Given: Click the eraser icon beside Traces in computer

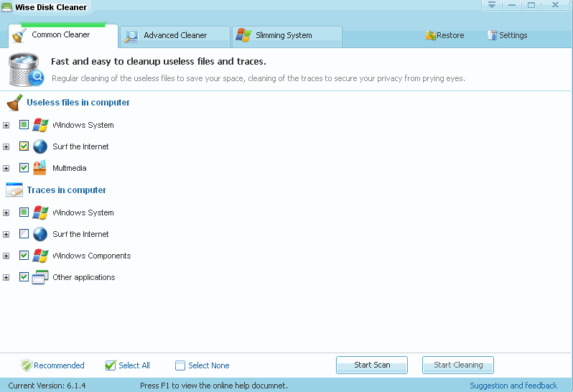Looking at the screenshot, I should [14, 190].
